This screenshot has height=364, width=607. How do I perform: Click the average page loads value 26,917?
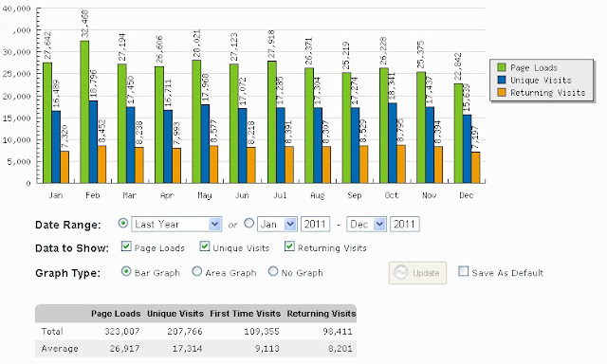tap(124, 349)
